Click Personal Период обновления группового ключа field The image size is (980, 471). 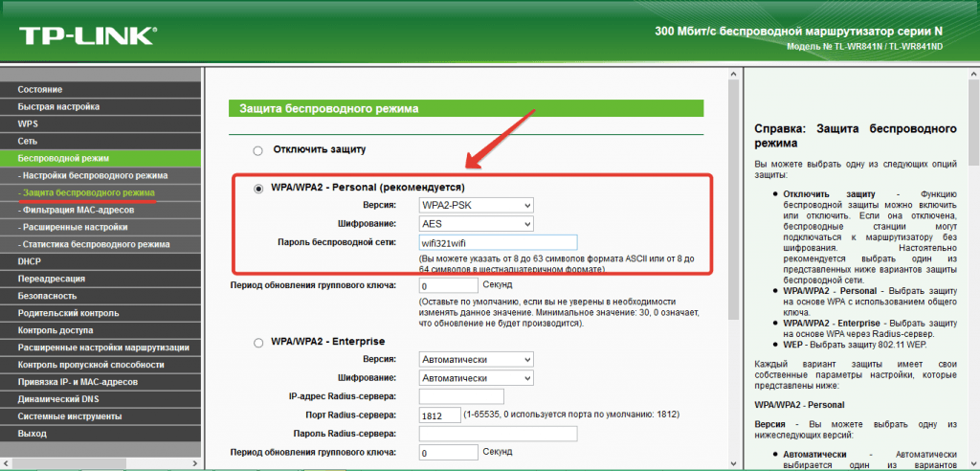click(x=449, y=286)
